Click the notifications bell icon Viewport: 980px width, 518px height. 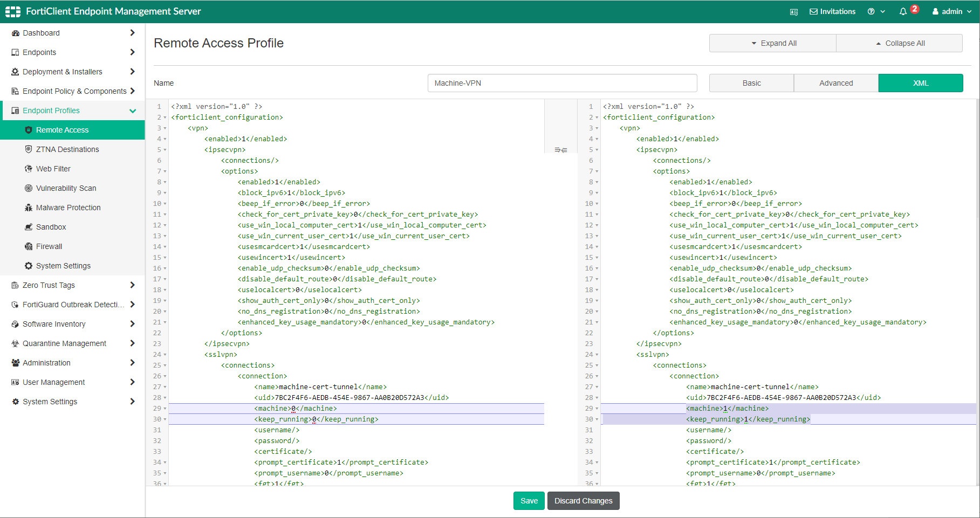[903, 11]
